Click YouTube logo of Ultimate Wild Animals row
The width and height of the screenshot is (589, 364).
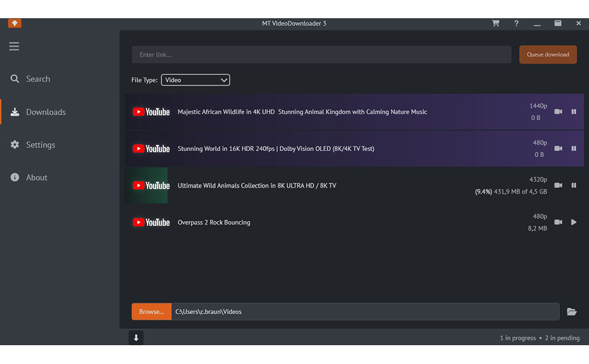(x=151, y=186)
